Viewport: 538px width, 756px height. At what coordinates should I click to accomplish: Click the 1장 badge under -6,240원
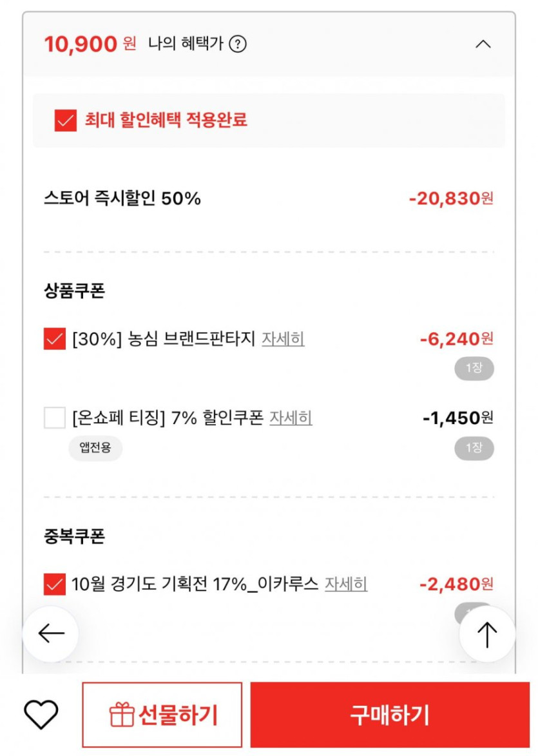(x=474, y=369)
